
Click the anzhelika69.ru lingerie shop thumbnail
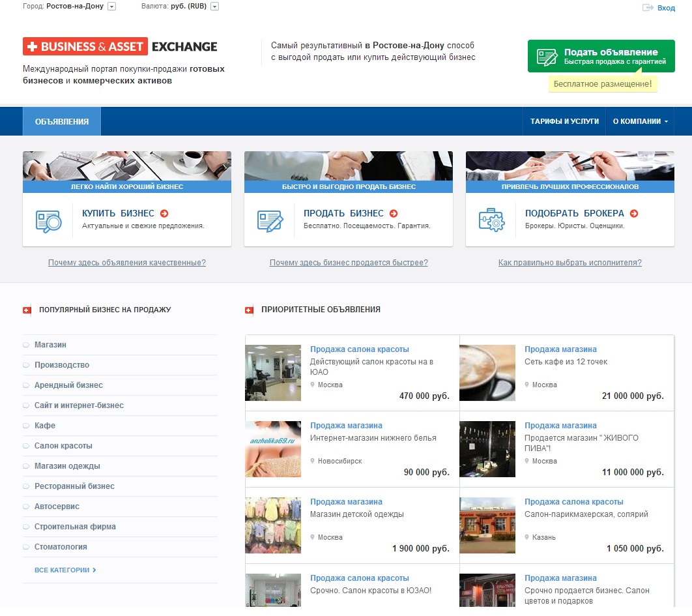[273, 449]
